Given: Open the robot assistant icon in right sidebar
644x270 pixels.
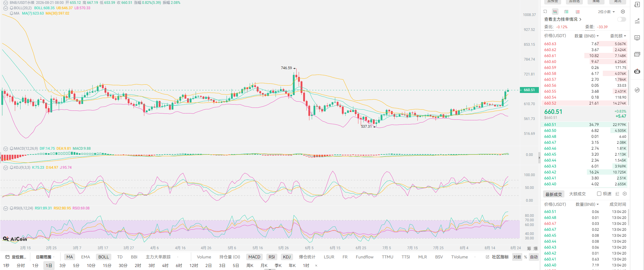Looking at the screenshot, I should point(637,71).
